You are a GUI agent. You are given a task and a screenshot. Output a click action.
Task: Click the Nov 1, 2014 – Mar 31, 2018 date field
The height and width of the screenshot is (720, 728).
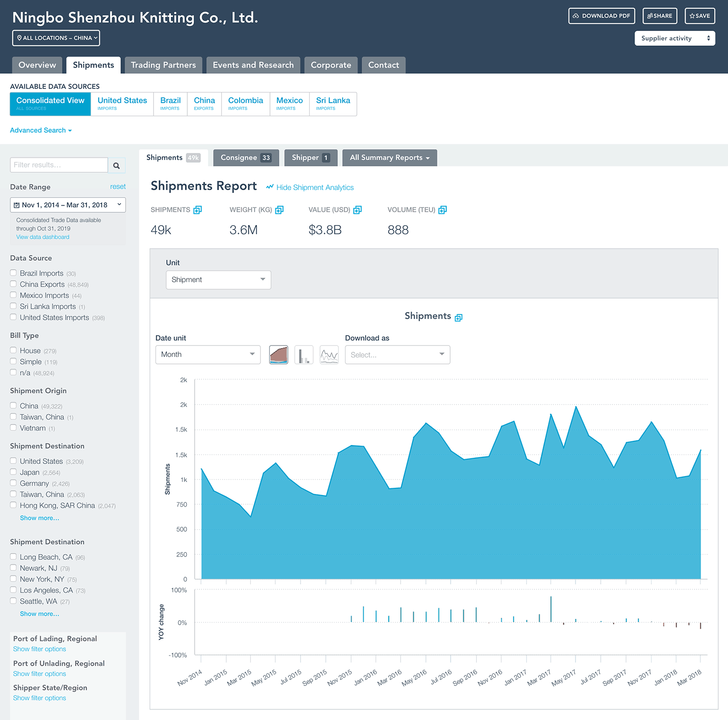pos(67,205)
